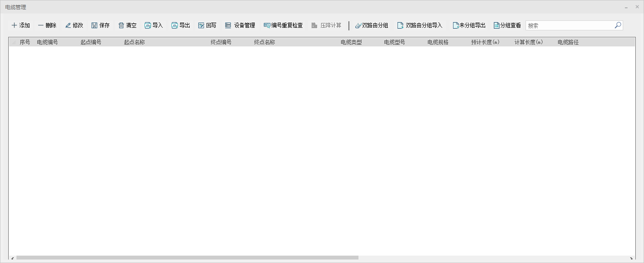Click the 计算长度(m) column header

(529, 43)
